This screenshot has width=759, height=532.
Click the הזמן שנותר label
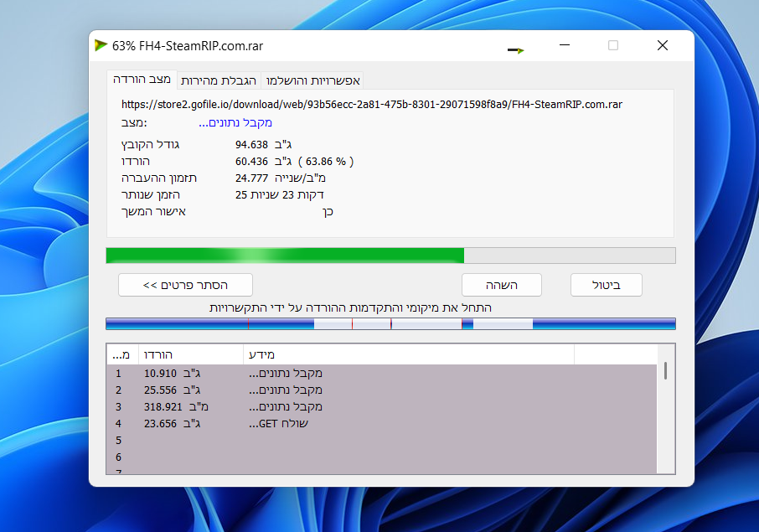[151, 195]
